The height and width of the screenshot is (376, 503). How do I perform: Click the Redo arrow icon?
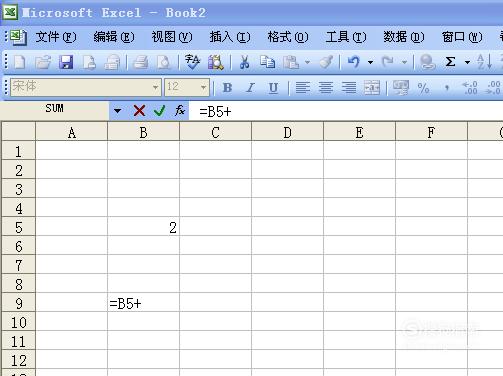click(388, 62)
